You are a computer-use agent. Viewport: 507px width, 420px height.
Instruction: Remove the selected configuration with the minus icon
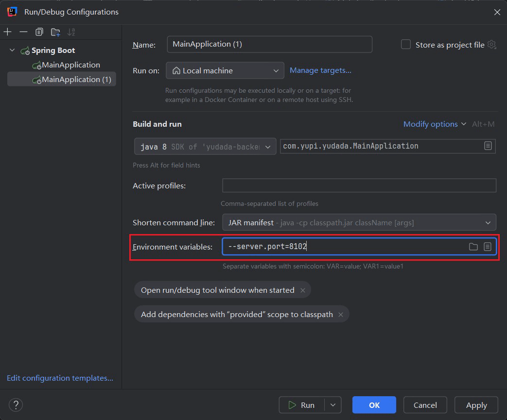pos(23,32)
